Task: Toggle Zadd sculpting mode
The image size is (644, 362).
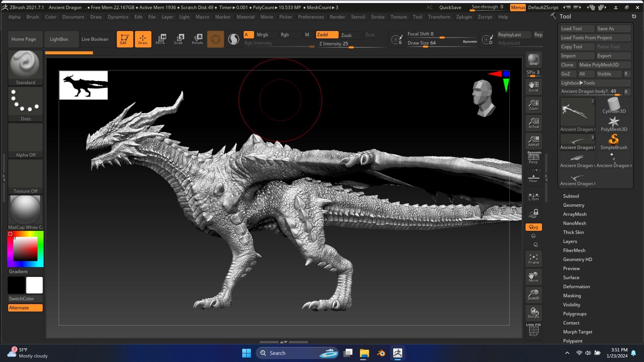Action: [x=327, y=35]
